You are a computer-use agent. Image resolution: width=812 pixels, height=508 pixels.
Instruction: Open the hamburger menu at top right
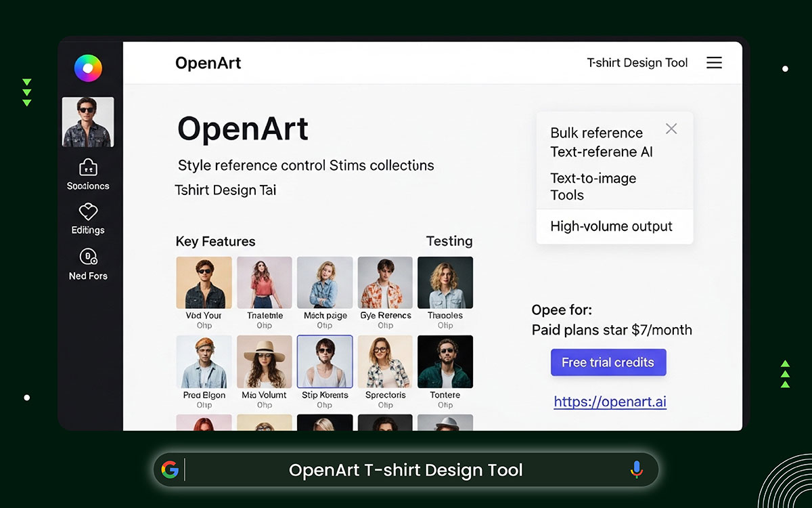(714, 62)
